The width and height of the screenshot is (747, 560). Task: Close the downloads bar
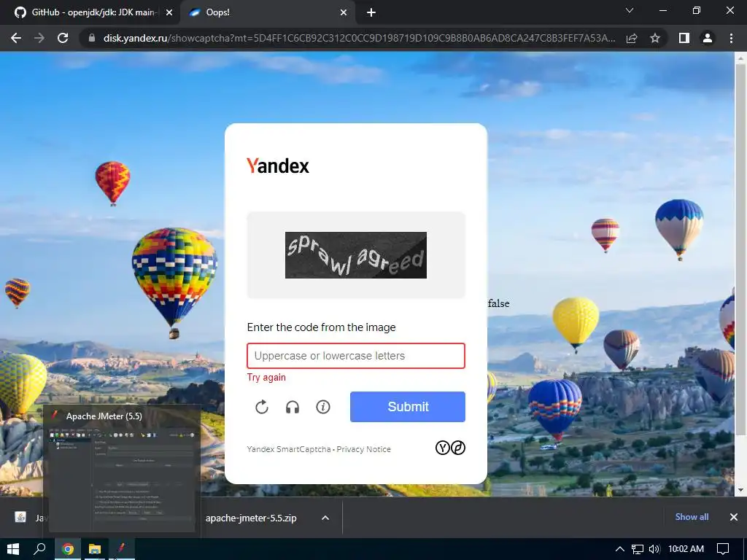coord(734,517)
